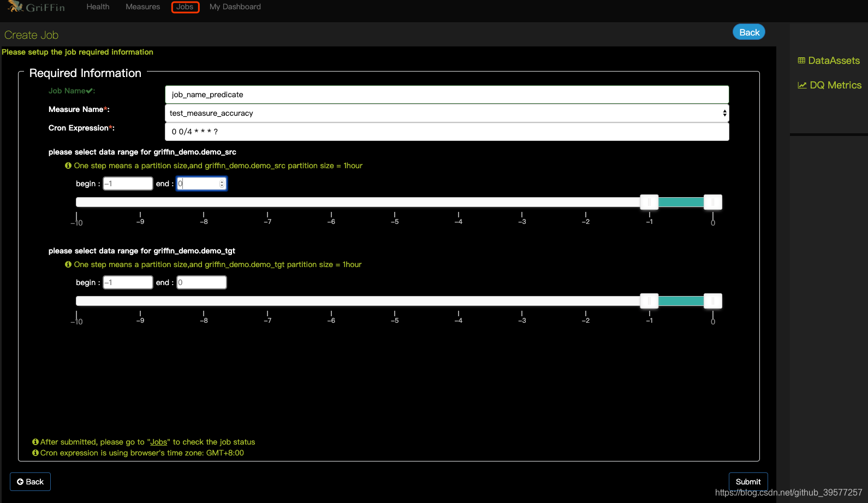Click the -10 tick on the demo_src slider
868x503 pixels.
[77, 220]
